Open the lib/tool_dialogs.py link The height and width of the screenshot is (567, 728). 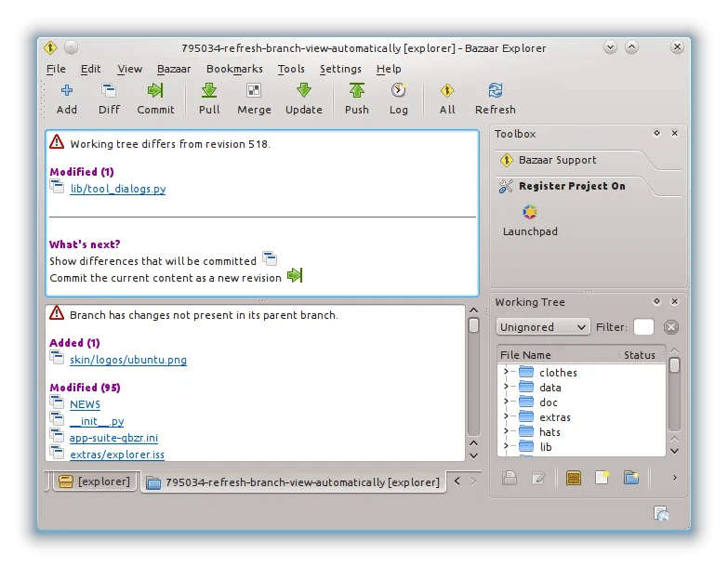pos(118,189)
